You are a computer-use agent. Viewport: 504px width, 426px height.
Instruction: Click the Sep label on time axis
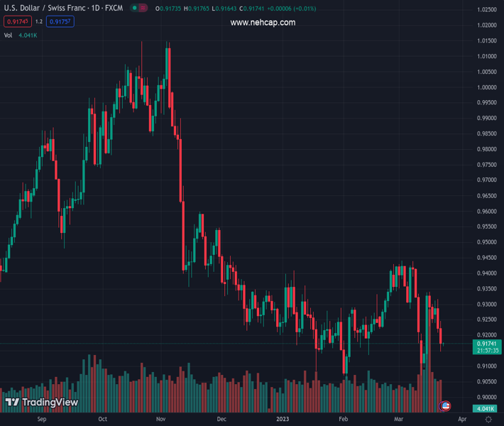[42, 420]
